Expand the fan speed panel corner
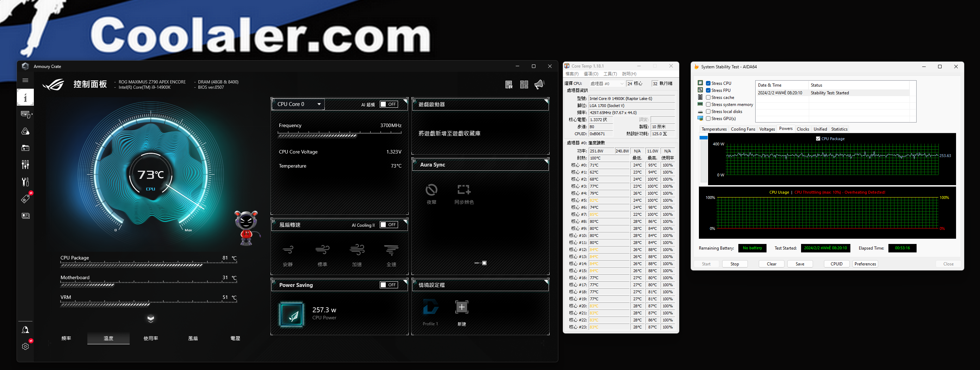The width and height of the screenshot is (980, 370). 405,222
